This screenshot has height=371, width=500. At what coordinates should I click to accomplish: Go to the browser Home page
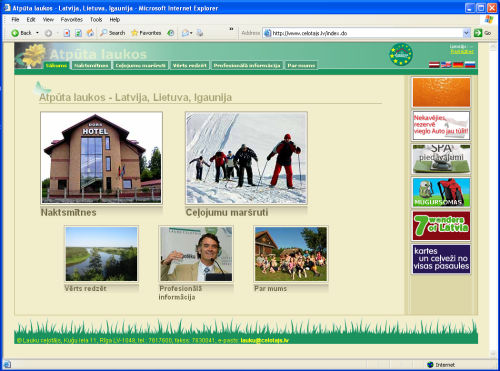[90, 33]
